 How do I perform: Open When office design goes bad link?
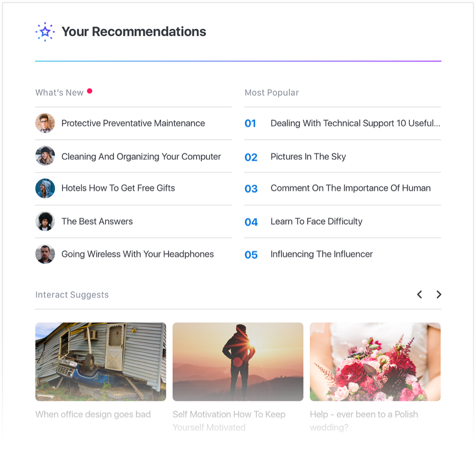(93, 415)
